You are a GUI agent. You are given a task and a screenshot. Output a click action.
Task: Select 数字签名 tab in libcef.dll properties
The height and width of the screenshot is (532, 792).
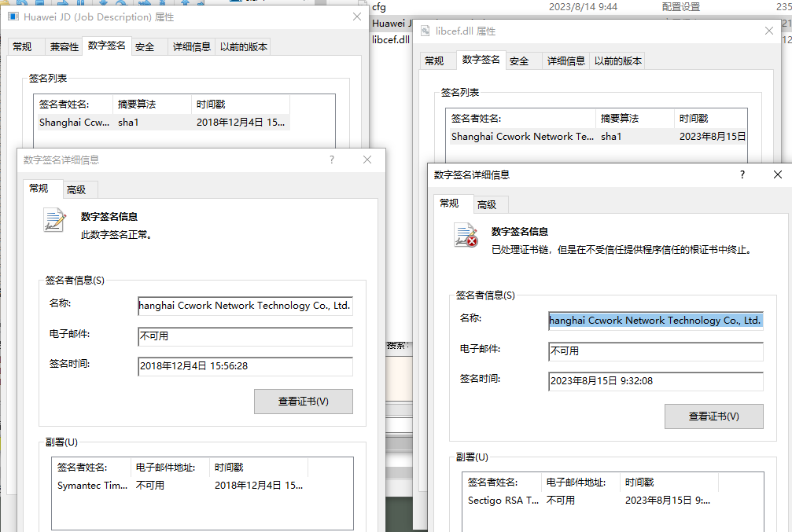(x=481, y=60)
